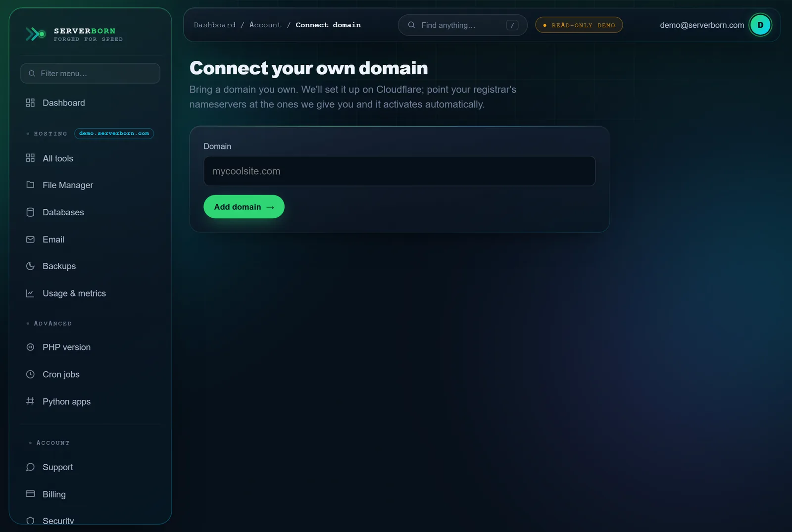
Task: Focus the Filter menu search field
Action: [x=90, y=73]
